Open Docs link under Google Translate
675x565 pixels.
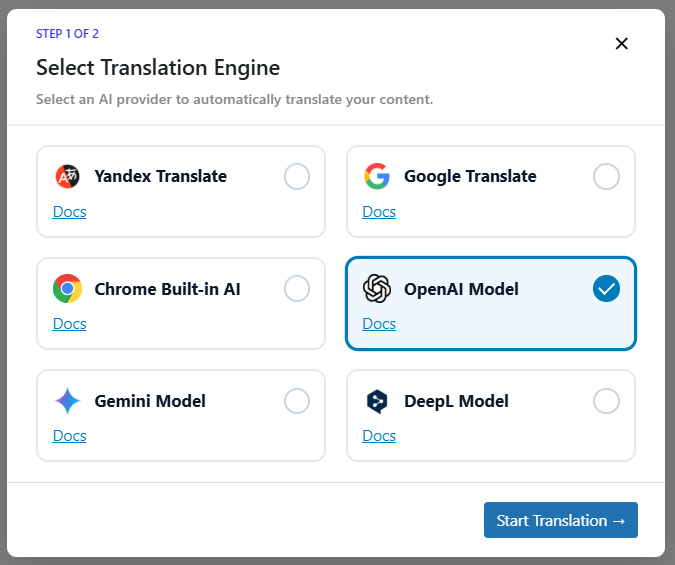point(379,212)
